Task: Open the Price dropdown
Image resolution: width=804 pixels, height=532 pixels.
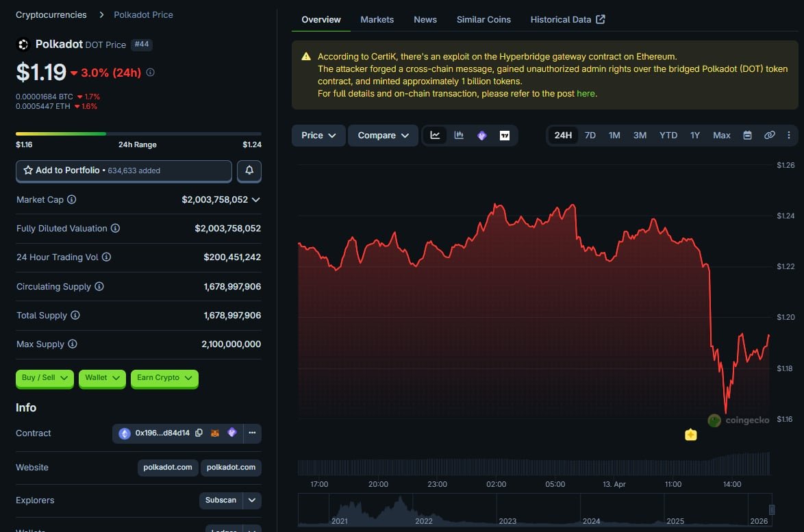Action: (318, 136)
